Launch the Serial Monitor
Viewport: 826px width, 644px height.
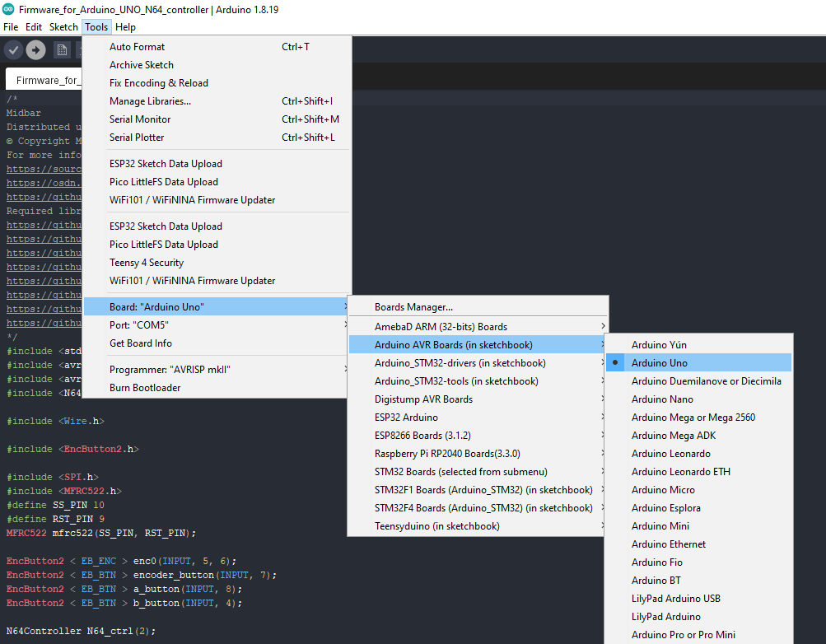coord(217,119)
